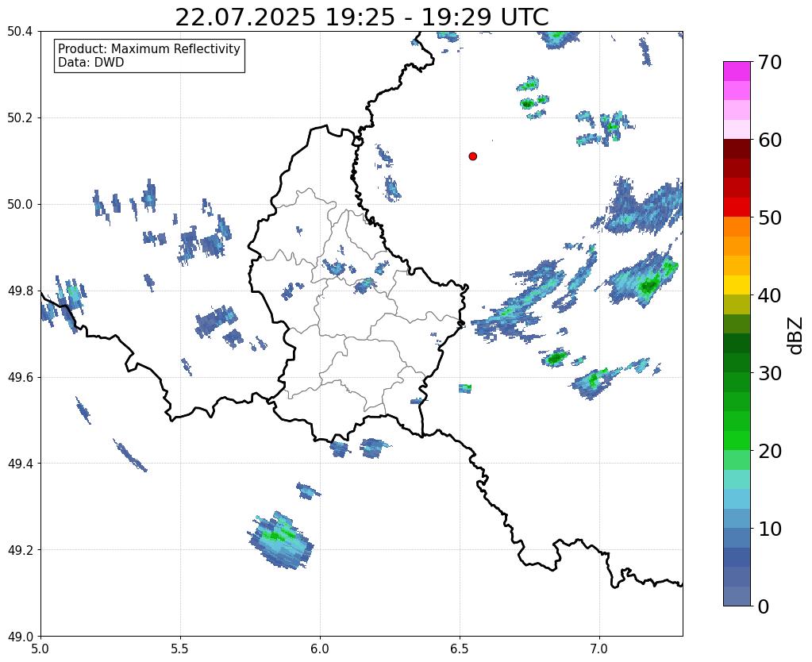Click the colorbar label '40'
Viewport: 812px width, 662px height.
(x=770, y=295)
